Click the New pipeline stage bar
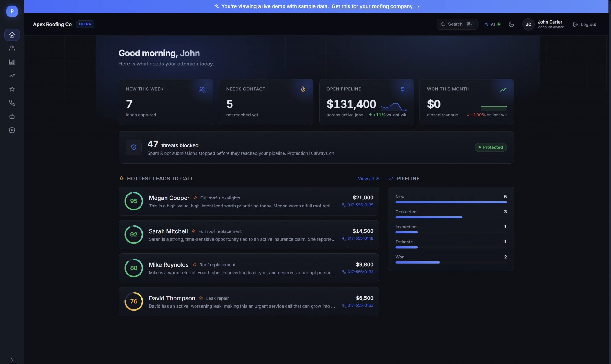The height and width of the screenshot is (364, 611). coord(451,202)
